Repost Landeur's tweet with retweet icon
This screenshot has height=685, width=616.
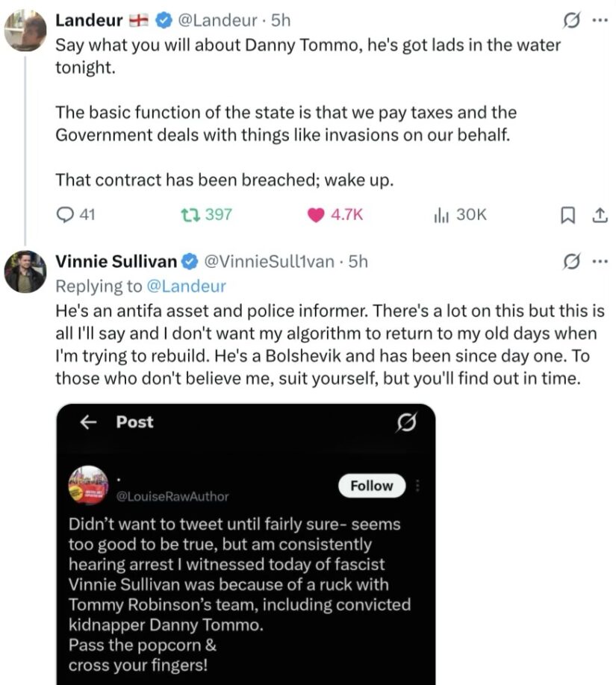190,214
